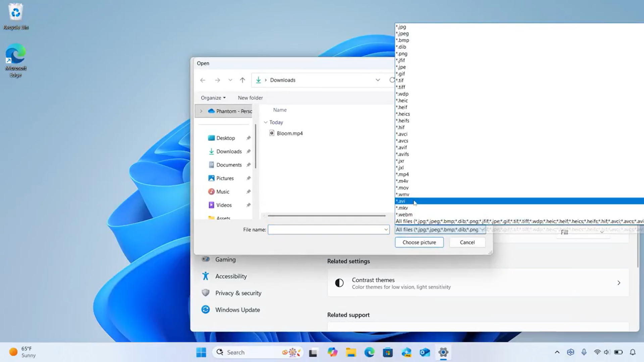Viewport: 644px width, 362px height.
Task: Open the address bar path dropdown
Action: (378, 80)
